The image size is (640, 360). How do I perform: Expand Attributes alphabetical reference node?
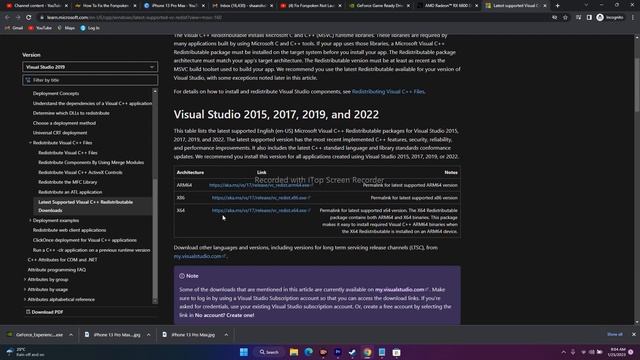coord(25,300)
